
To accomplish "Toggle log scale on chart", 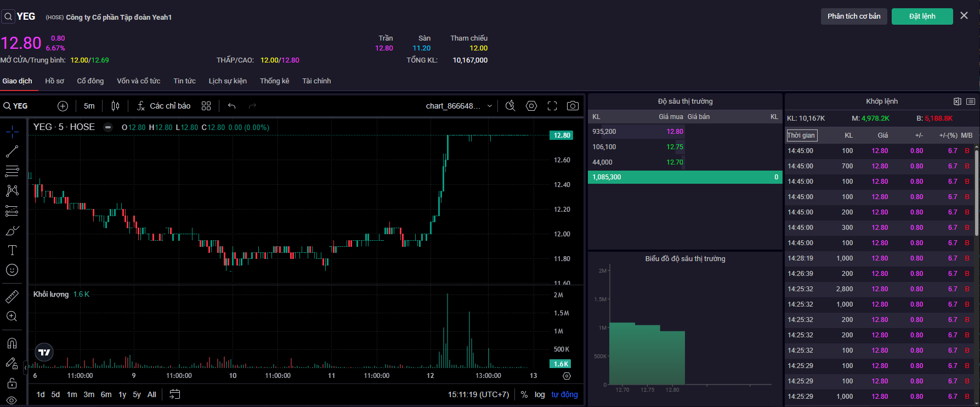I will tap(540, 394).
